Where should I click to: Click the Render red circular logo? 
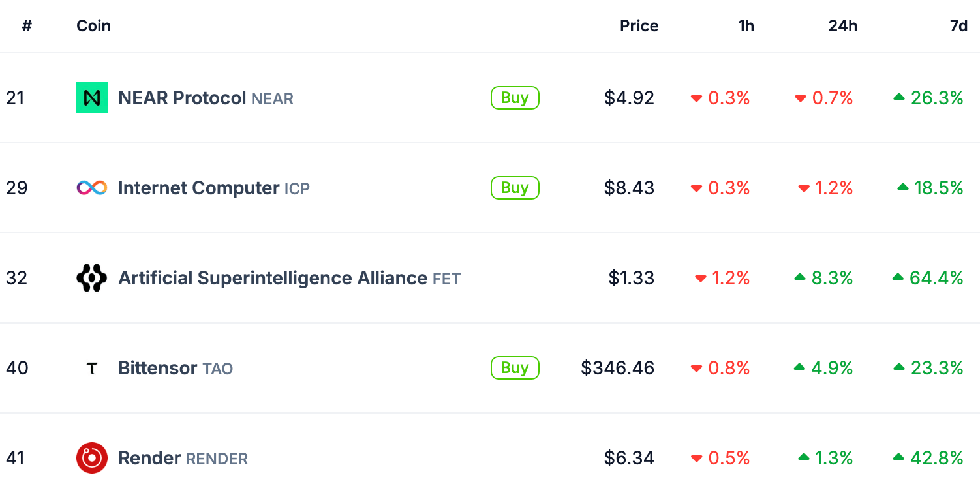(x=92, y=458)
